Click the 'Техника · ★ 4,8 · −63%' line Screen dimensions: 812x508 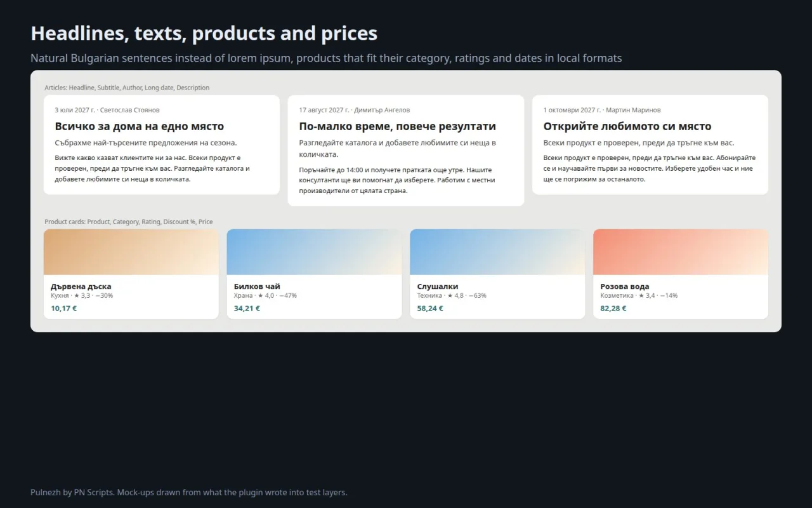[x=452, y=295]
